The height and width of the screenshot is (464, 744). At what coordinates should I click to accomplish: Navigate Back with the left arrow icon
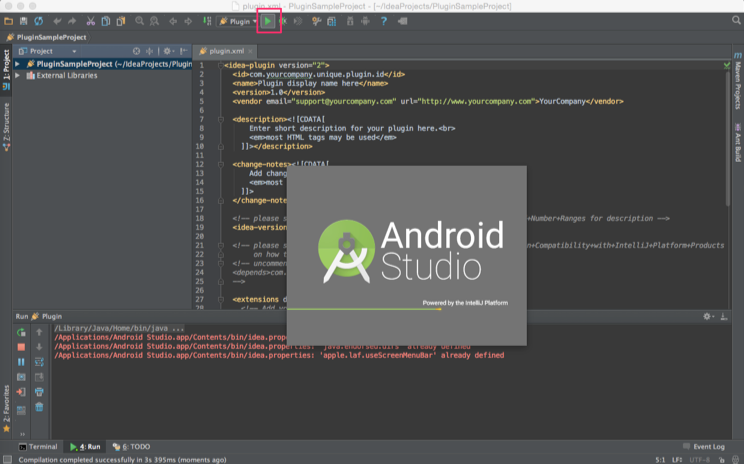pyautogui.click(x=173, y=21)
